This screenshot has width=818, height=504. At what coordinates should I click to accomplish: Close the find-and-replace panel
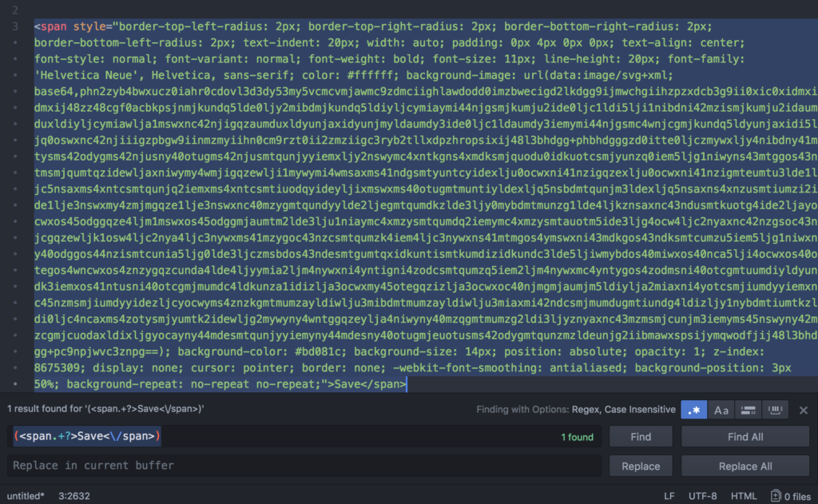(x=804, y=409)
